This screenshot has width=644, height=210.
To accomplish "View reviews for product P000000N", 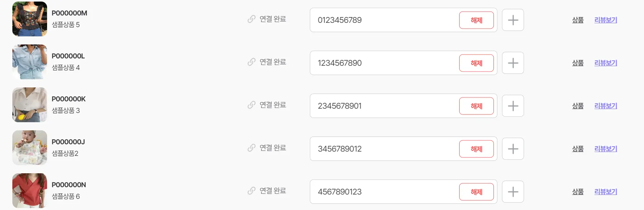I will point(605,192).
